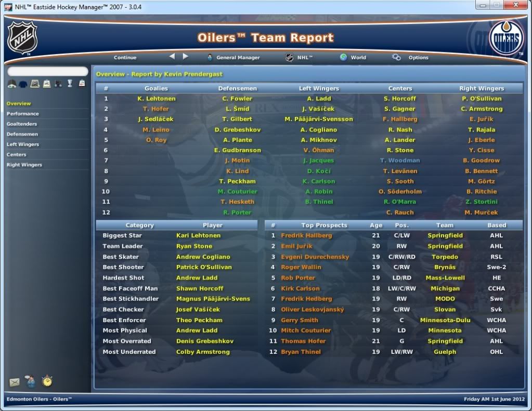
Task: Click Theo Peckham as Best Enforcer
Action: coord(199,320)
